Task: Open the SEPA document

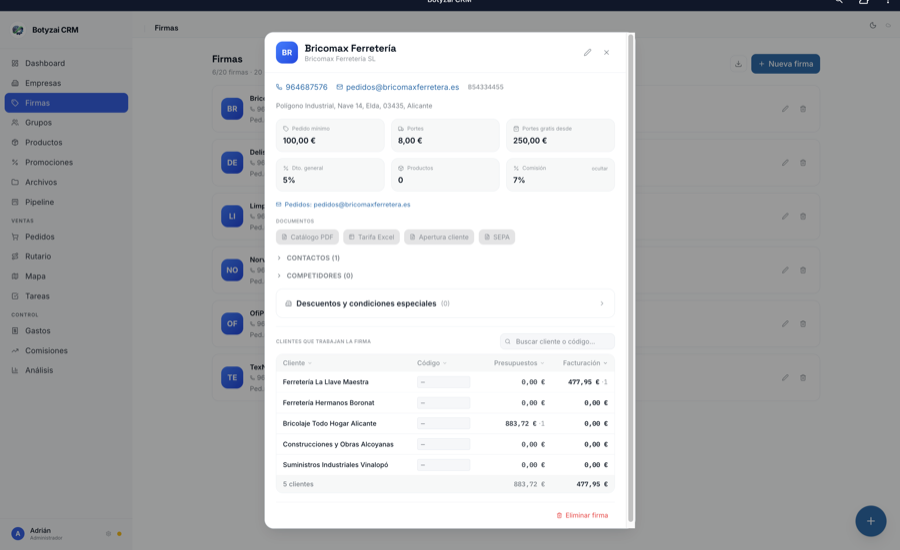Action: (496, 237)
